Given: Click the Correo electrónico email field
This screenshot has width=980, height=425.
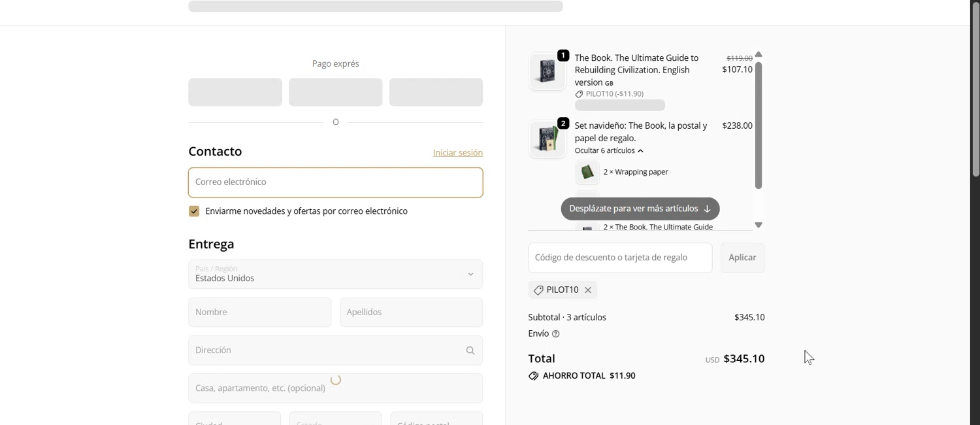Looking at the screenshot, I should [335, 182].
